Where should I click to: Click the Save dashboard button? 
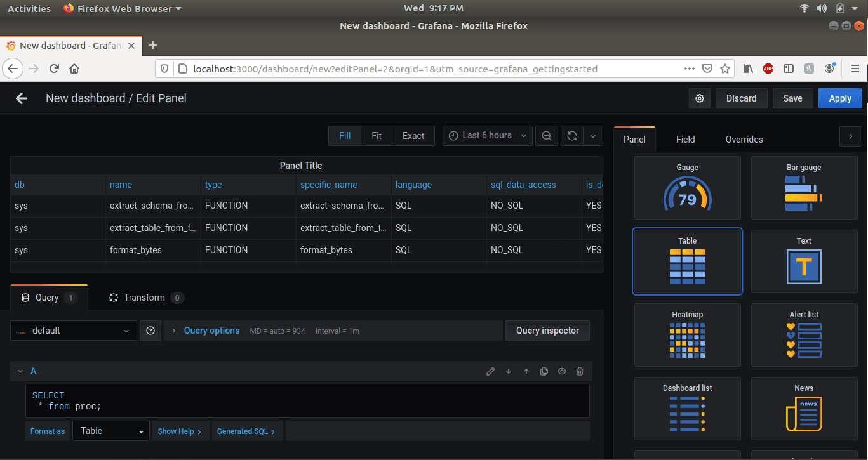coord(792,98)
